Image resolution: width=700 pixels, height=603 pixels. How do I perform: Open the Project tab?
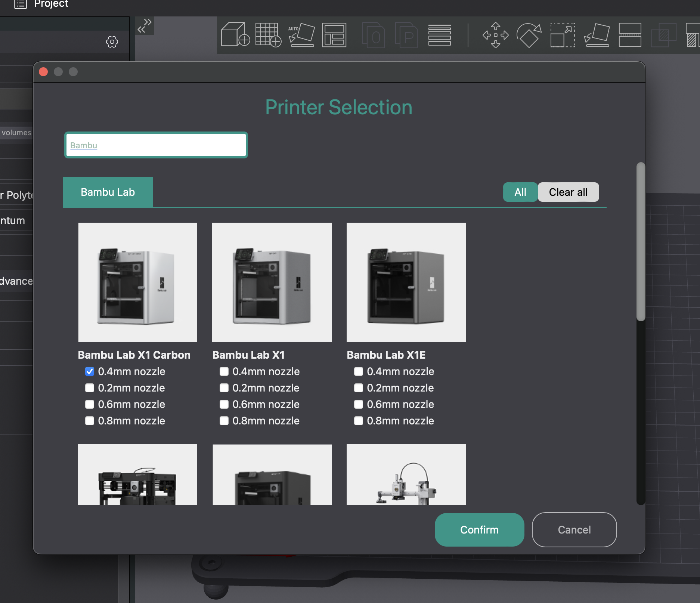click(x=51, y=4)
